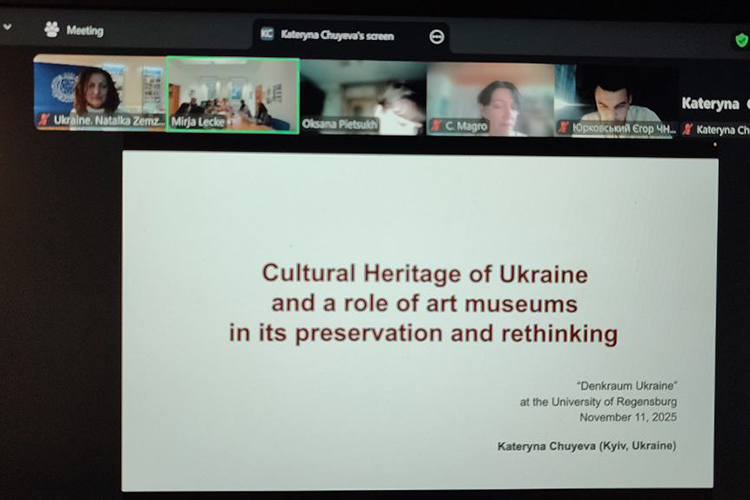The image size is (750, 500).
Task: Toggle Юрковський Єгор's muted microphone indicator
Action: [x=564, y=127]
